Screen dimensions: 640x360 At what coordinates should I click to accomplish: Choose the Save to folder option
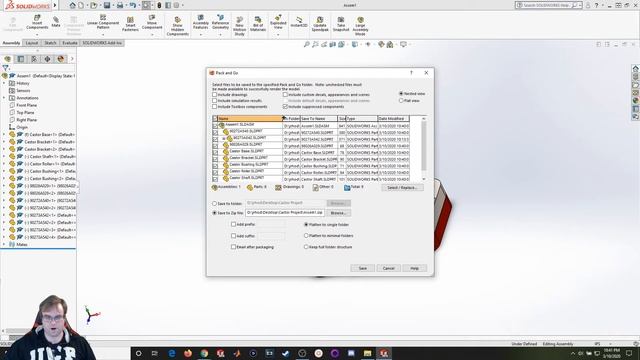pyautogui.click(x=214, y=203)
